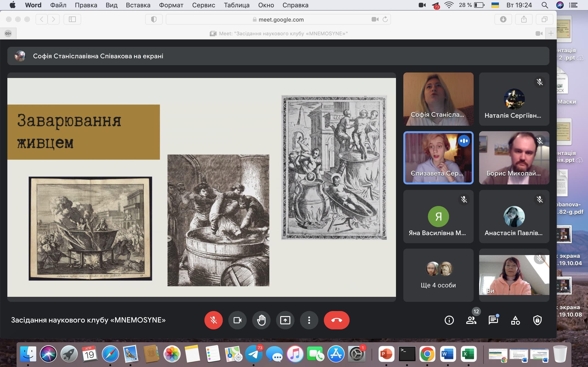Show the participants list panel
The image size is (588, 367).
471,320
